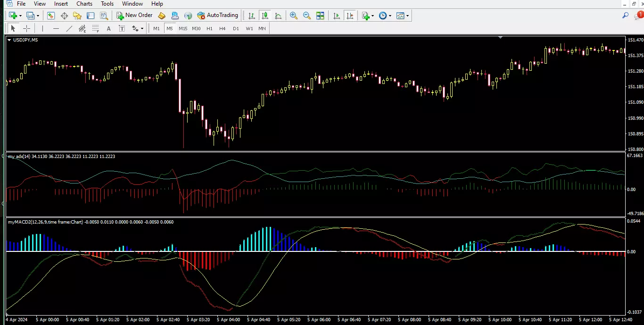Click the search magnifier at top right

click(x=626, y=15)
